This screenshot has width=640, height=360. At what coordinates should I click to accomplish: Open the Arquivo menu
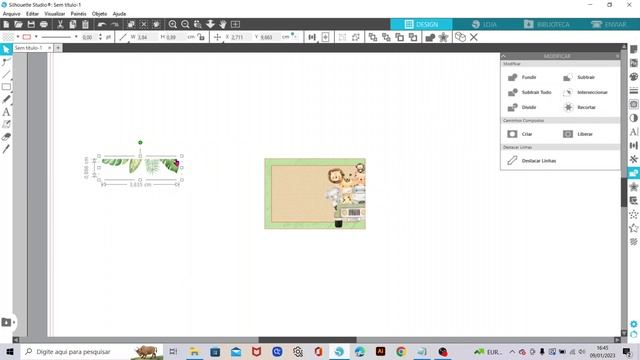pyautogui.click(x=11, y=14)
